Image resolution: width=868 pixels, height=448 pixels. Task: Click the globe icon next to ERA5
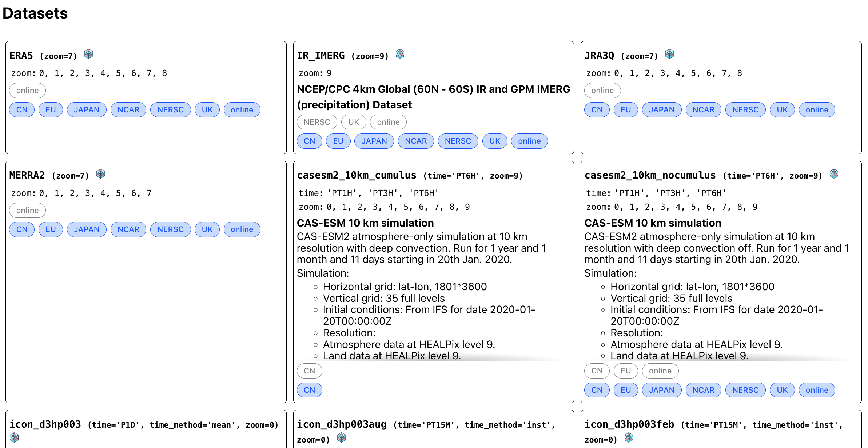pos(88,54)
